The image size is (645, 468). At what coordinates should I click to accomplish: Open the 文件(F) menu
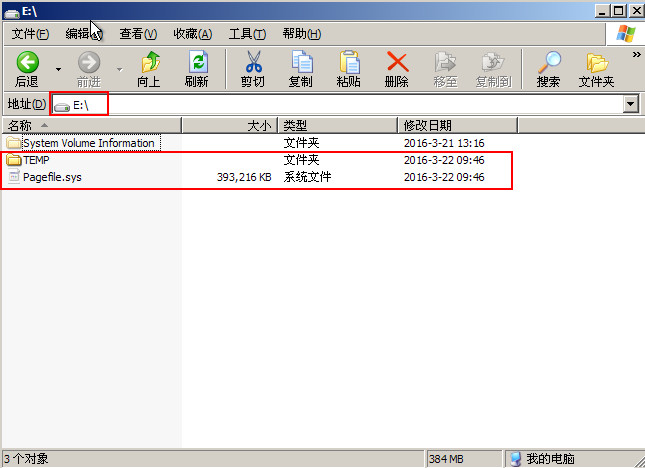tap(30, 34)
